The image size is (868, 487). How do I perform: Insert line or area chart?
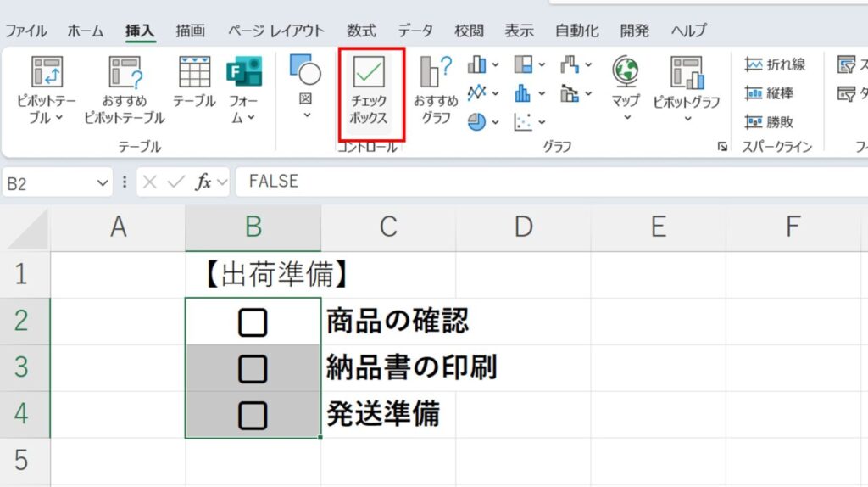(x=476, y=92)
